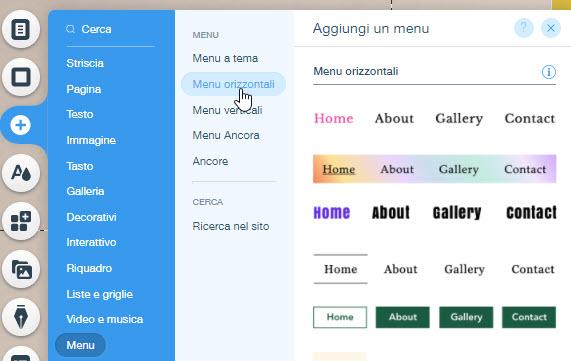This screenshot has width=571, height=361.
Task: Choose Menu Ancora option
Action: click(x=226, y=135)
